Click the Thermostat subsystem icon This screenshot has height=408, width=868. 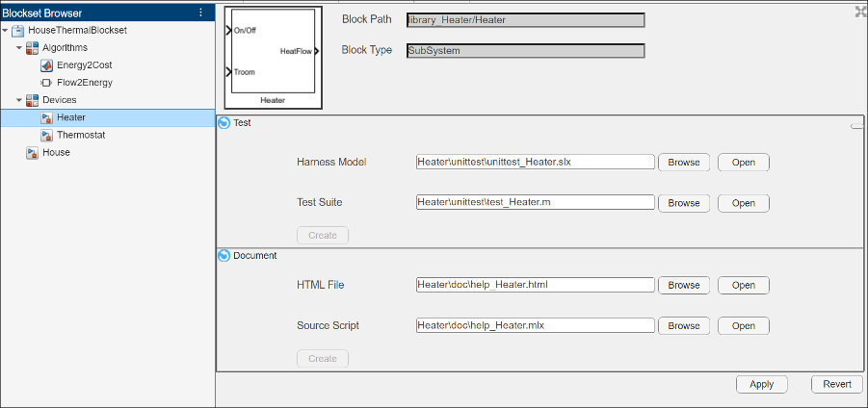click(46, 136)
